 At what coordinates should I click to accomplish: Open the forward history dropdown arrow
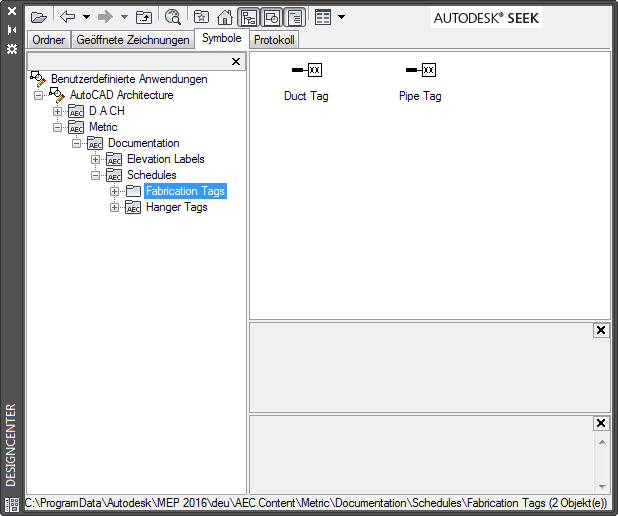124,17
